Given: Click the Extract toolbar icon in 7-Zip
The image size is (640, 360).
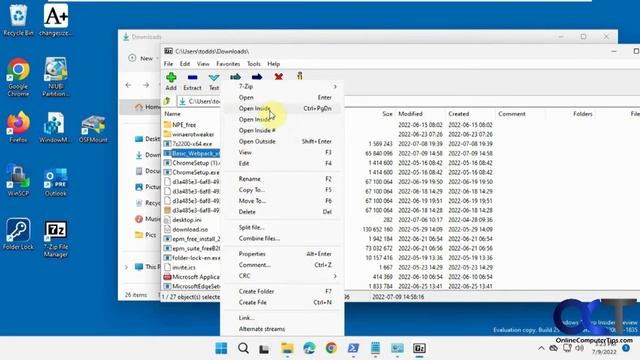Looking at the screenshot, I should (x=192, y=77).
